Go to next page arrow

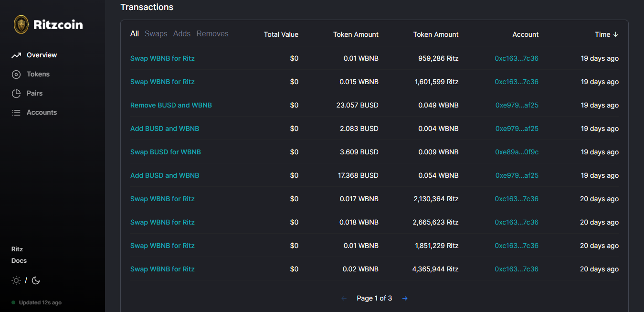click(x=405, y=298)
